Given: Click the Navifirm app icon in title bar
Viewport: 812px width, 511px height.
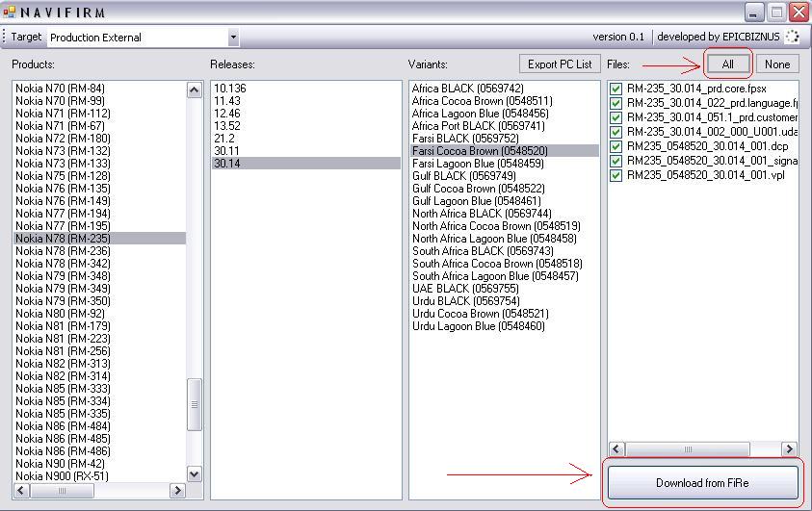Looking at the screenshot, I should click(x=9, y=12).
